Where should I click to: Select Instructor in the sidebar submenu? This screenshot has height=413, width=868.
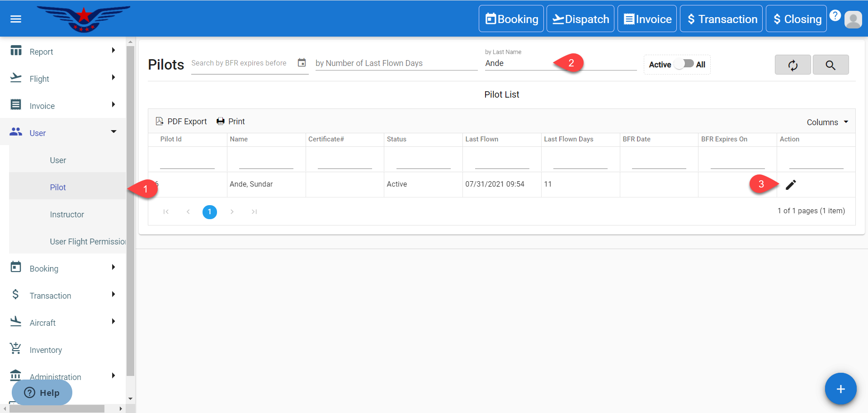[67, 215]
